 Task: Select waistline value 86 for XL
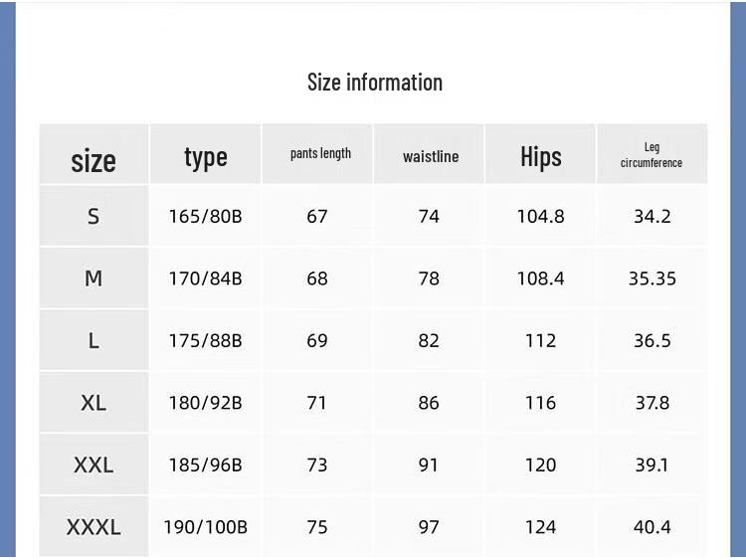[x=429, y=403]
